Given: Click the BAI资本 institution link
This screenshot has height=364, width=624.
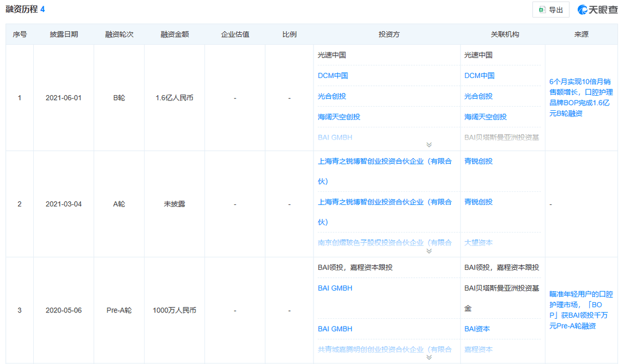Looking at the screenshot, I should 477,329.
